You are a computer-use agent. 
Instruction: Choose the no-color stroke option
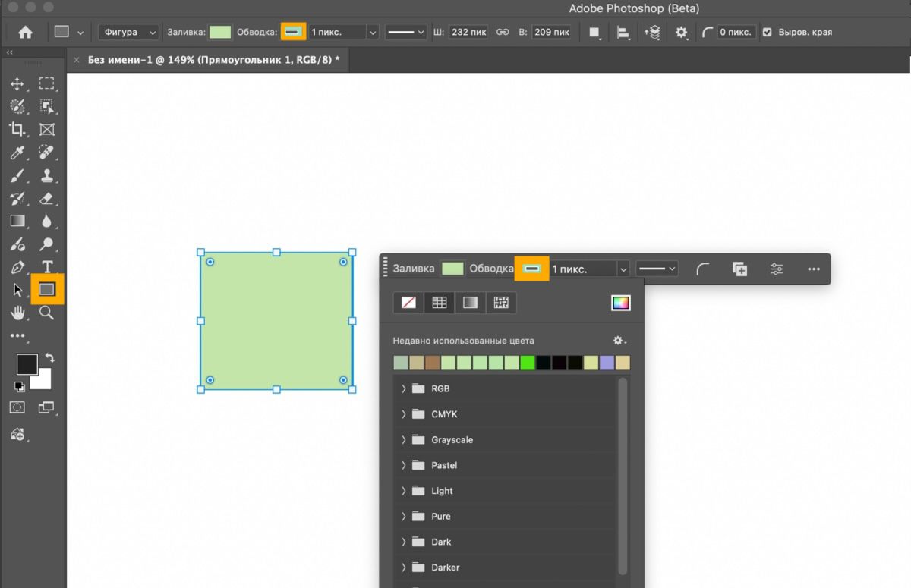[408, 303]
